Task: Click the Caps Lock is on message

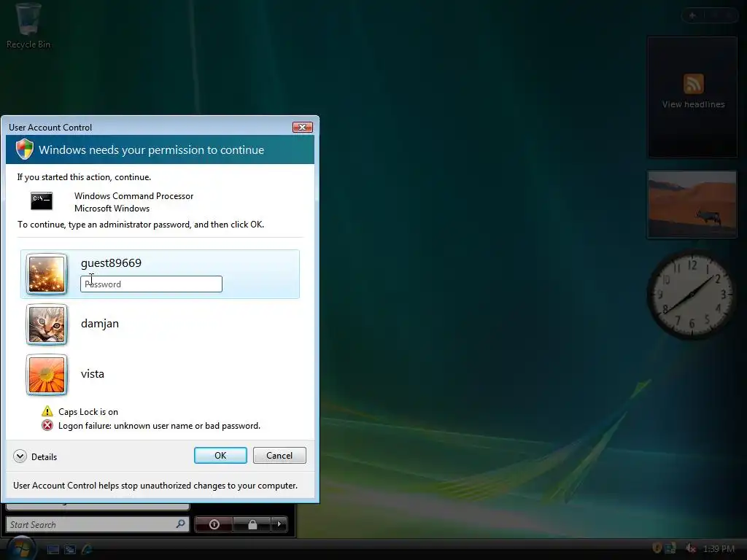Action: (88, 411)
